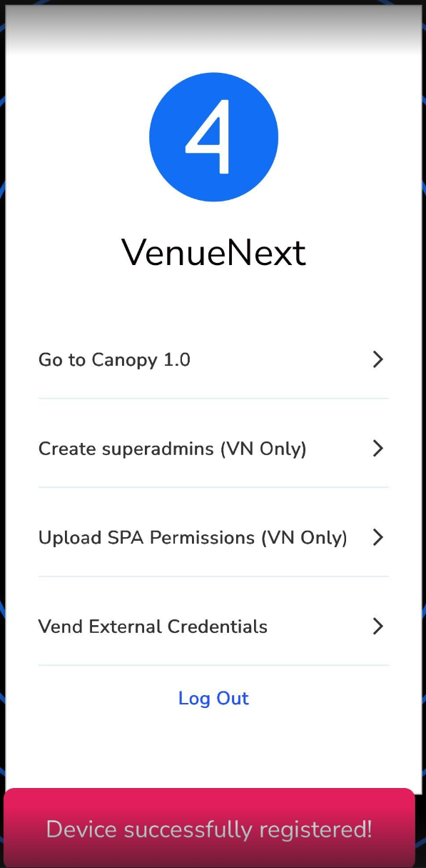Expand Create superadmins (VN Only) via its chevron

coord(378,449)
